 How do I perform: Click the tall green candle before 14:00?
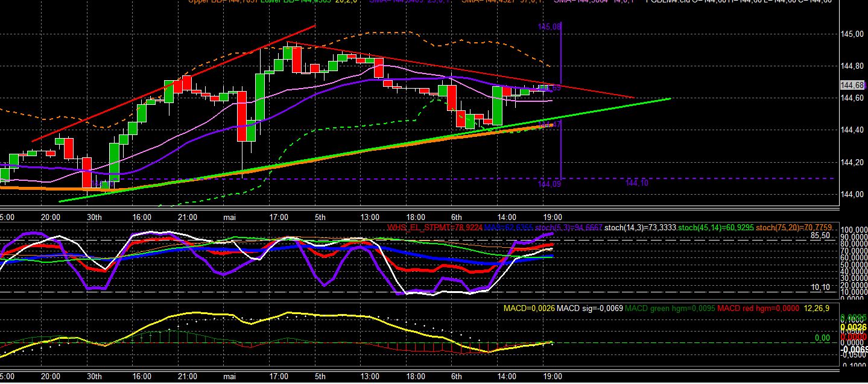click(498, 105)
